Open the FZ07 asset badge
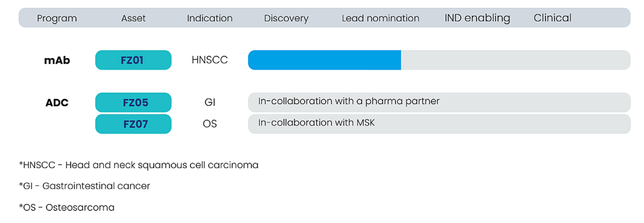This screenshot has height=223, width=644. tap(133, 124)
